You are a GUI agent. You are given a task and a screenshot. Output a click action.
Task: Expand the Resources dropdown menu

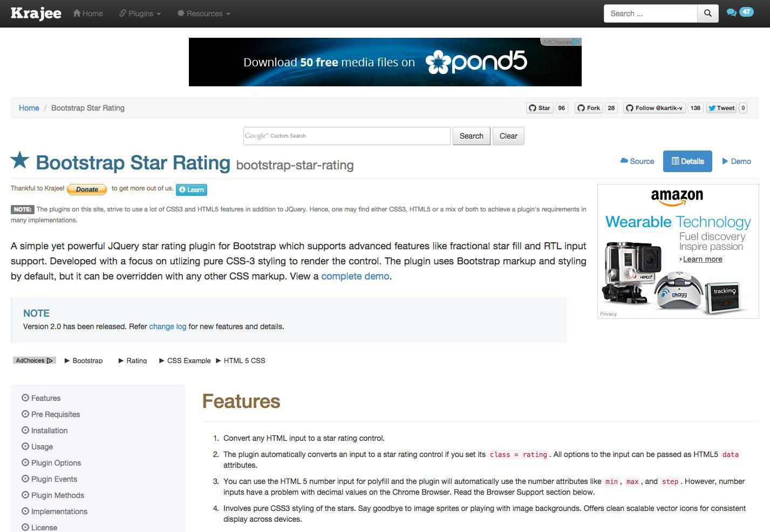204,13
